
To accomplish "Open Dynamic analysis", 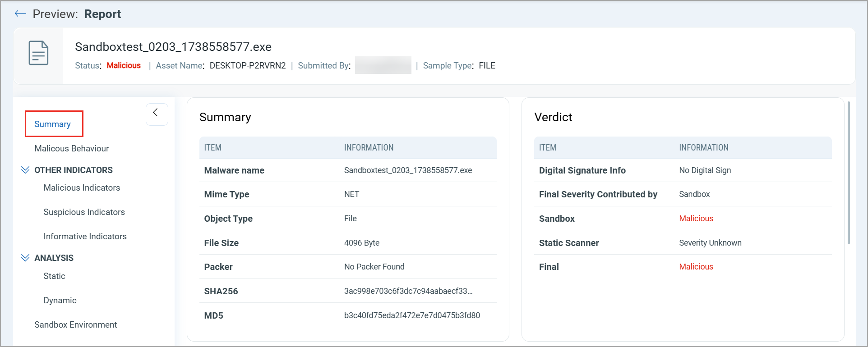I will [x=60, y=300].
